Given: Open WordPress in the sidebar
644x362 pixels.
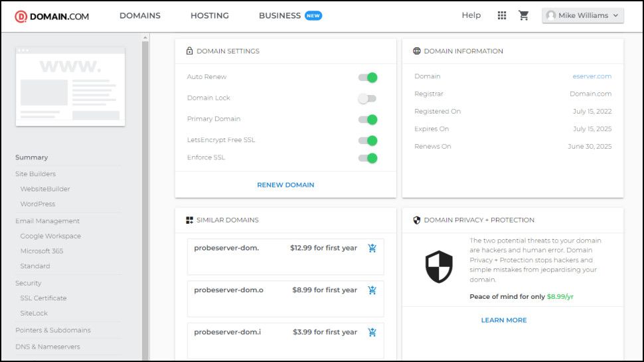Looking at the screenshot, I should pyautogui.click(x=37, y=204).
